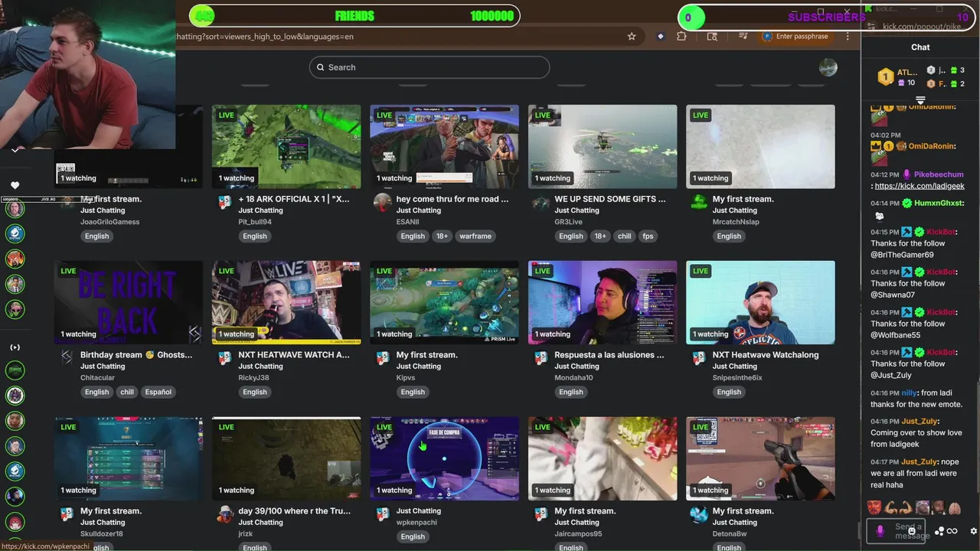Click the Skulldozer18 channel name
The height and width of the screenshot is (551, 980).
102,534
